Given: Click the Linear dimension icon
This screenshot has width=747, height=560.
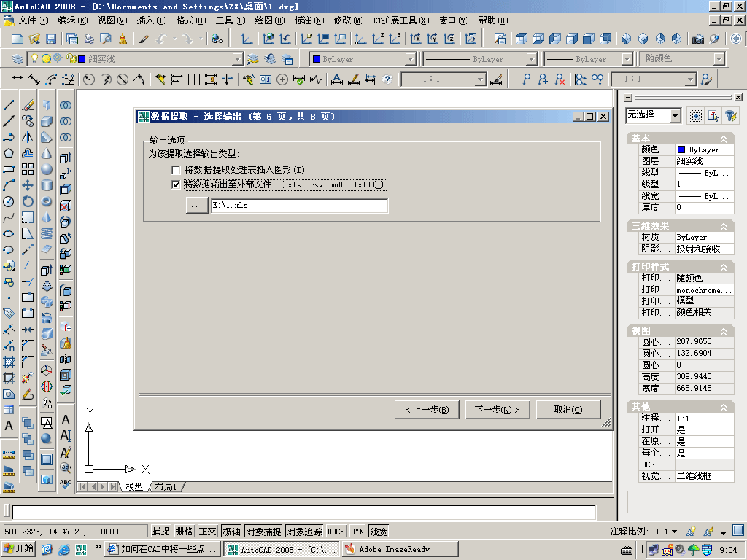Looking at the screenshot, I should (18, 79).
